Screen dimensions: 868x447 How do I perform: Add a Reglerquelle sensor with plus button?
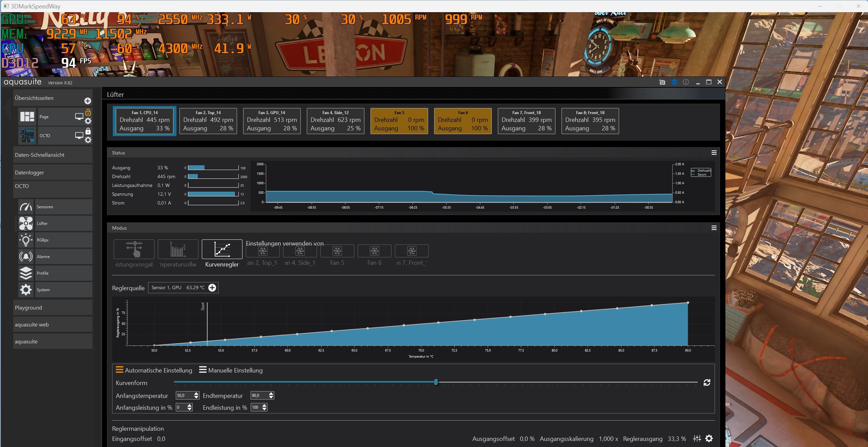pos(212,288)
